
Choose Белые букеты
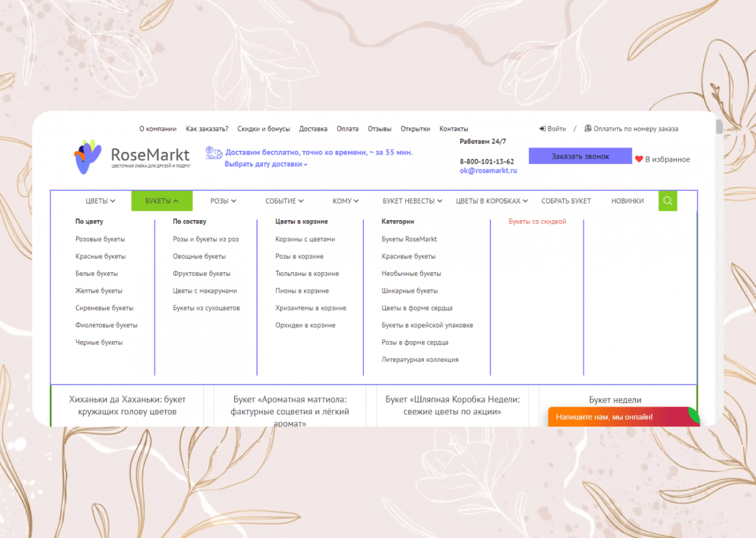tap(96, 274)
